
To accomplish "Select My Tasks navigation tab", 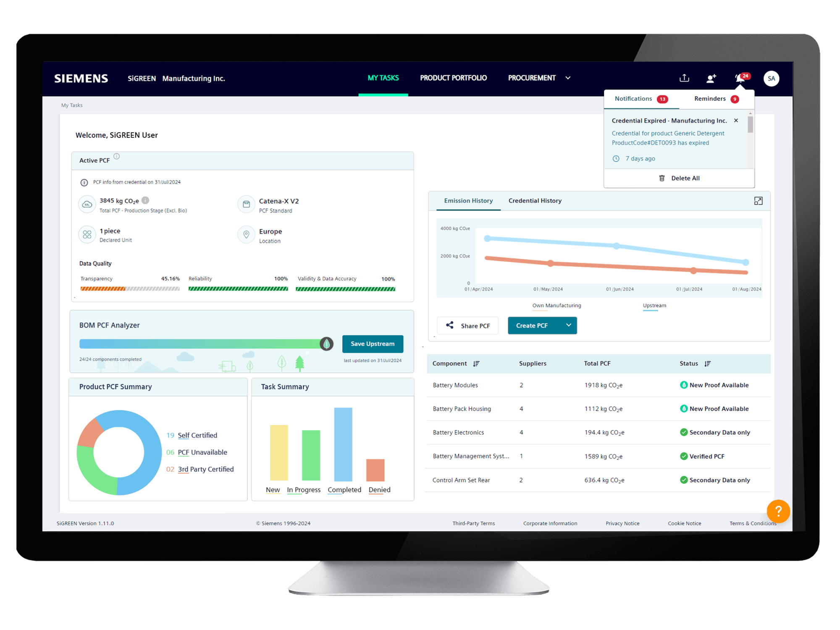I will (x=382, y=77).
